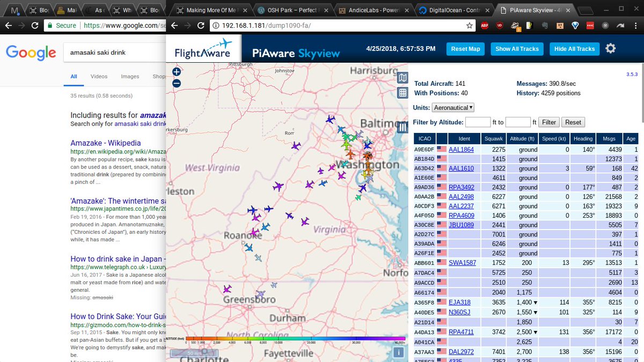Click the FlightAware logo

point(203,49)
